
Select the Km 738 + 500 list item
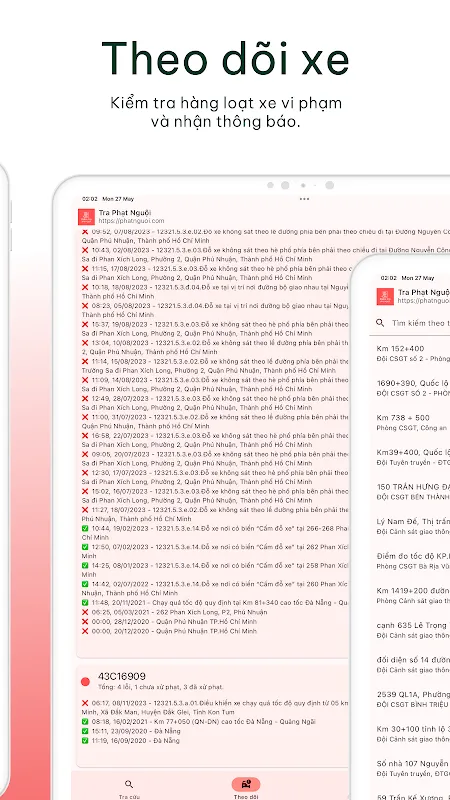coord(413,422)
